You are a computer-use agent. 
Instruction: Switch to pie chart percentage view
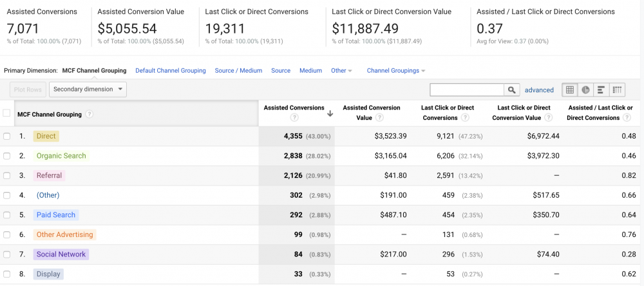(585, 90)
